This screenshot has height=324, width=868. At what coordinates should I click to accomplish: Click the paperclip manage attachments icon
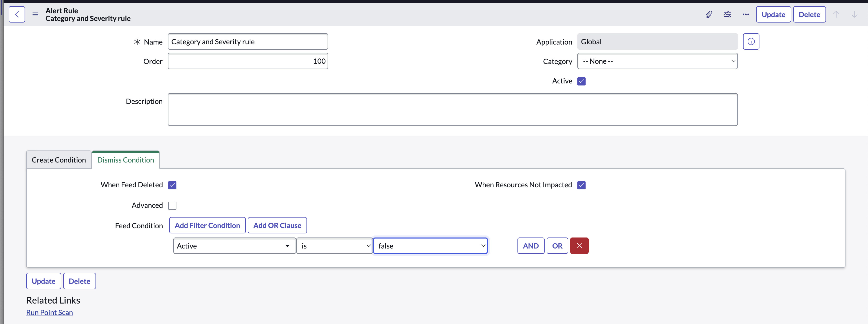point(709,15)
